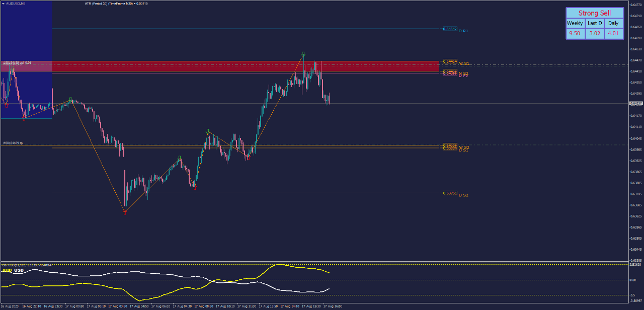The height and width of the screenshot is (310, 644).
Task: Click the 9.50 weekly value
Action: coord(575,34)
